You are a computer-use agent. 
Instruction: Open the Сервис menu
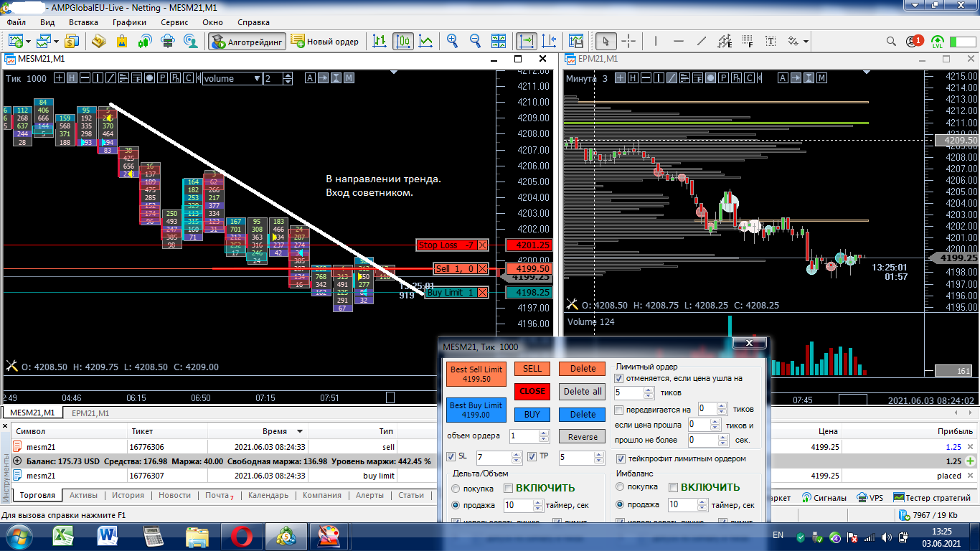[x=174, y=22]
